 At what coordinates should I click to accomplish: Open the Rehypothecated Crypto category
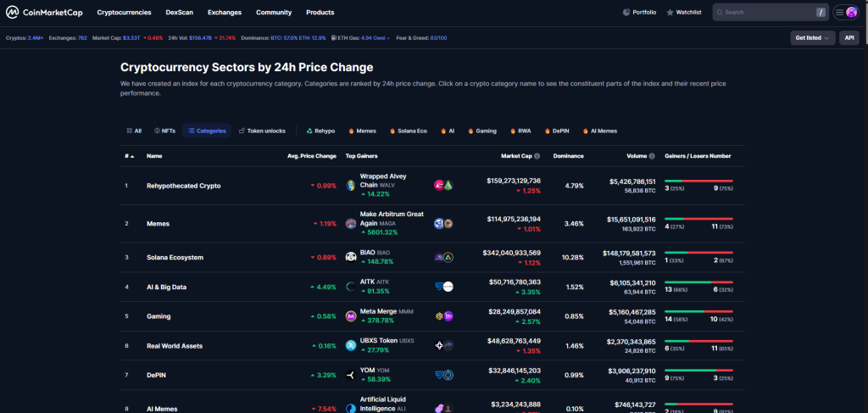click(x=184, y=186)
